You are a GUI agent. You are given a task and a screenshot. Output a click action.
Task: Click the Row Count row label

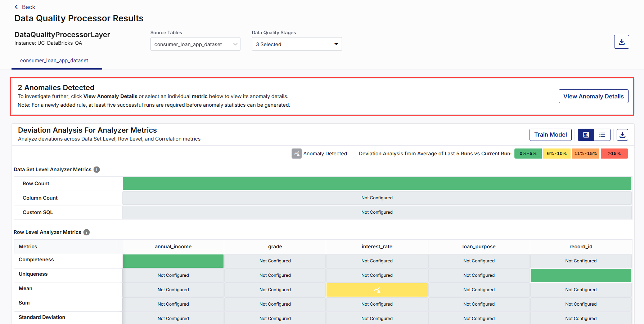(x=36, y=183)
